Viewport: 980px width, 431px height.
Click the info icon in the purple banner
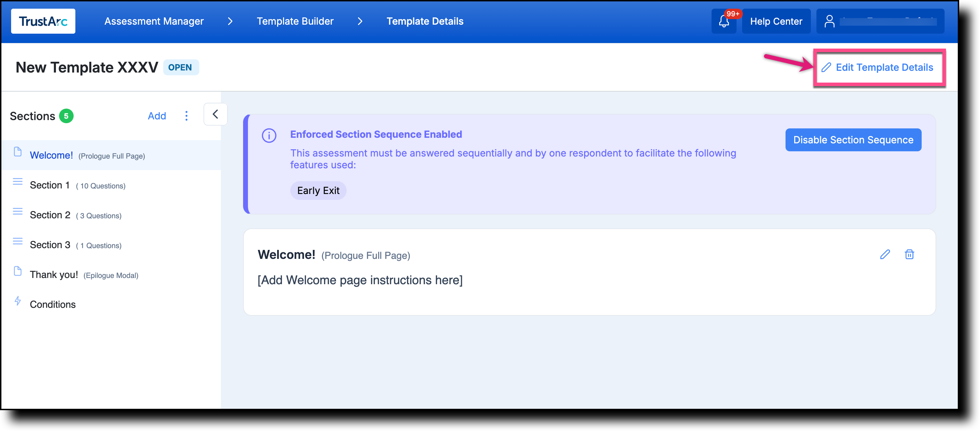[269, 135]
